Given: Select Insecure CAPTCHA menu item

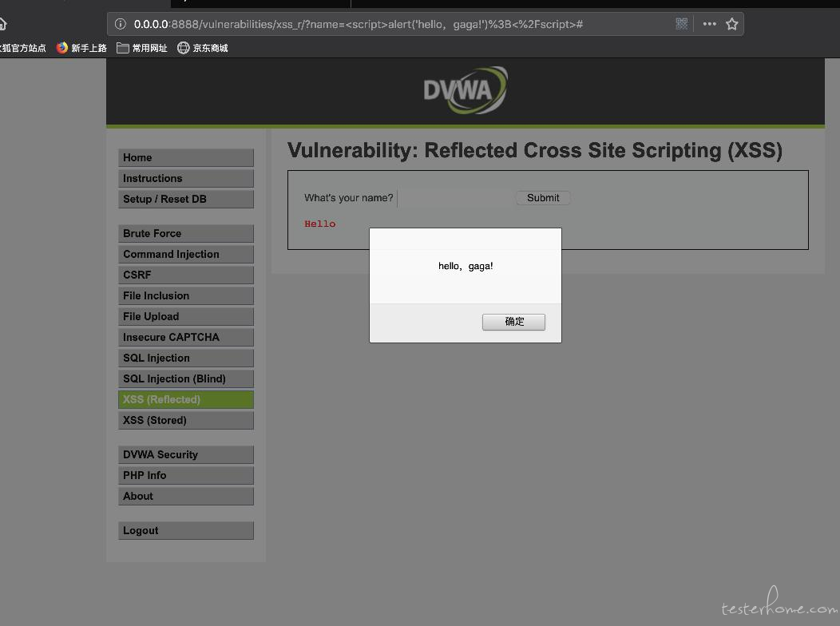Looking at the screenshot, I should tap(186, 338).
